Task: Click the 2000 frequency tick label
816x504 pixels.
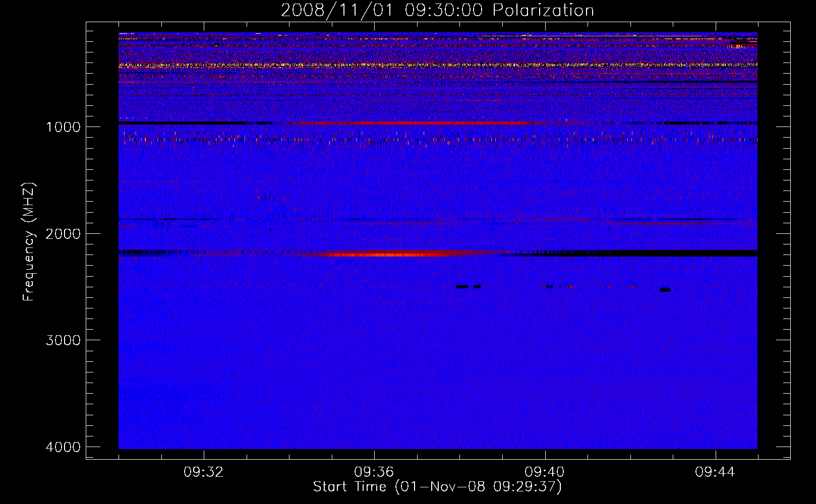Action: pyautogui.click(x=63, y=233)
